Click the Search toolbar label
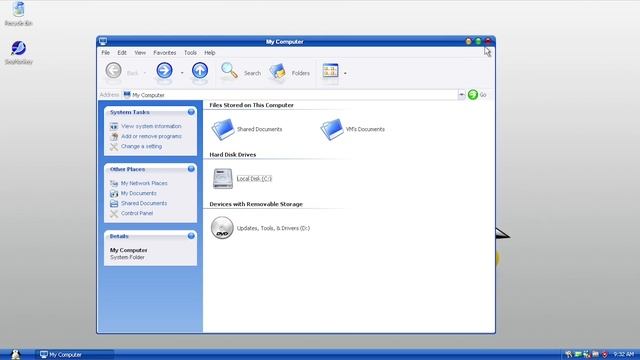Image resolution: width=640 pixels, height=360 pixels. pyautogui.click(x=252, y=73)
